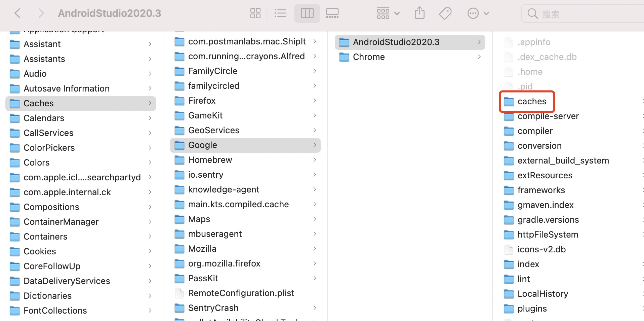Select the FontCollections folder

click(81, 311)
